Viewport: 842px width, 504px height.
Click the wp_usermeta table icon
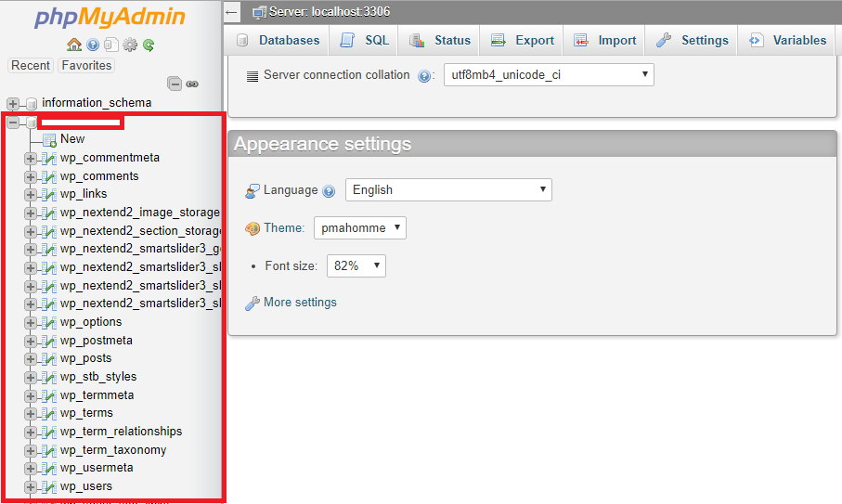(x=49, y=469)
